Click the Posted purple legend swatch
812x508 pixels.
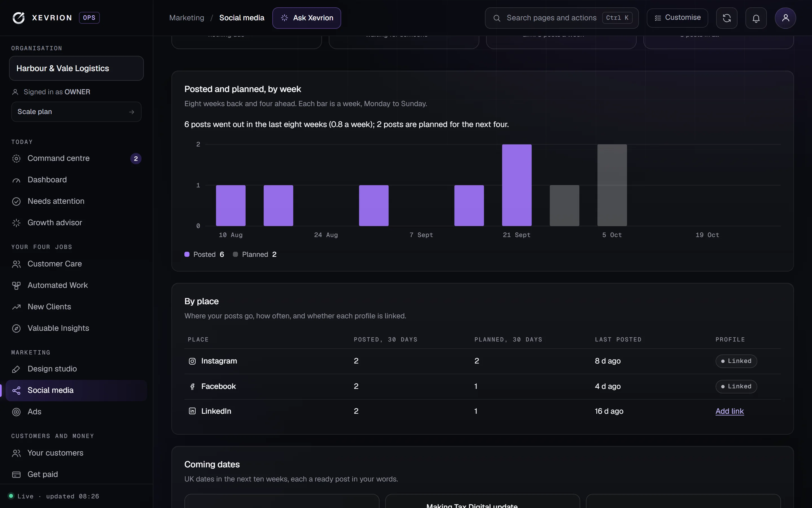[x=187, y=254]
